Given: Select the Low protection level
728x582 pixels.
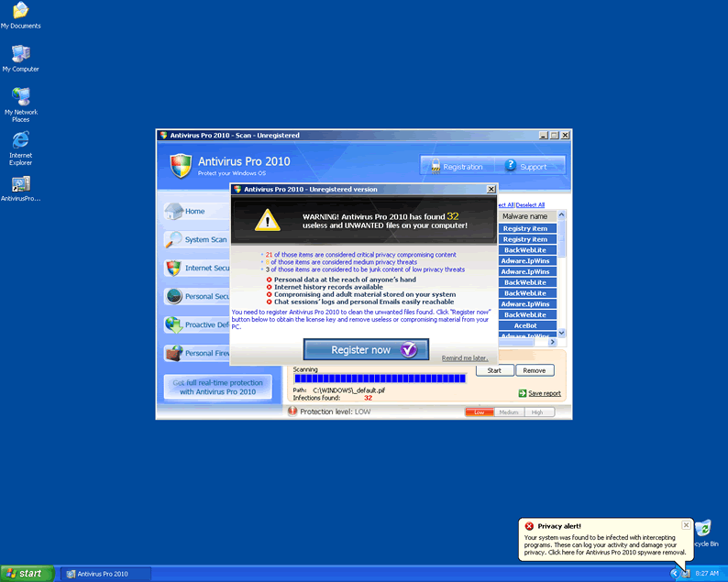Looking at the screenshot, I should pos(479,412).
